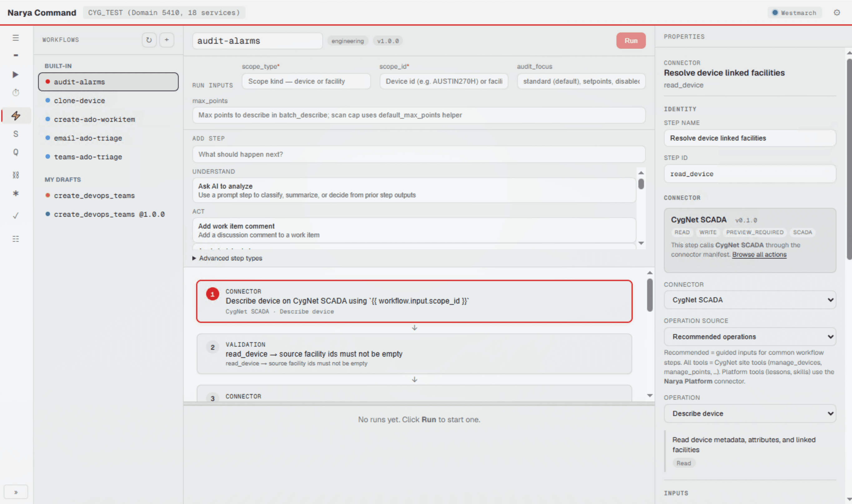Focus the max_points input field

coord(419,115)
